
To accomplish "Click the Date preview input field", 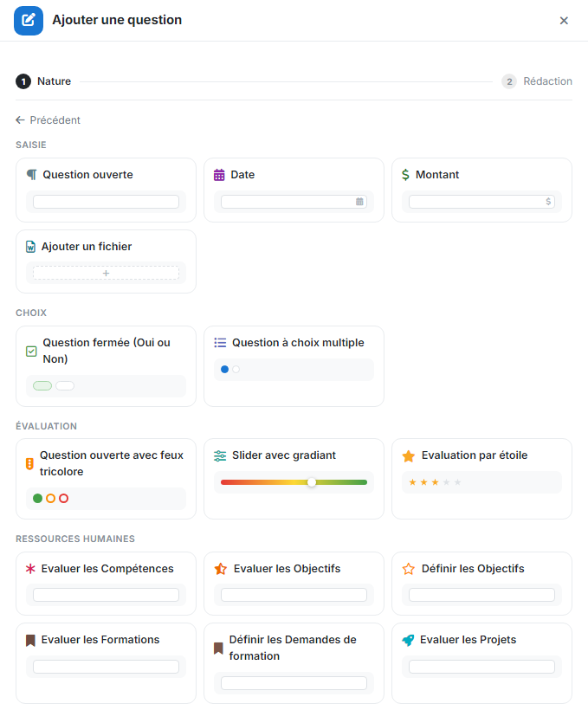I will click(294, 202).
